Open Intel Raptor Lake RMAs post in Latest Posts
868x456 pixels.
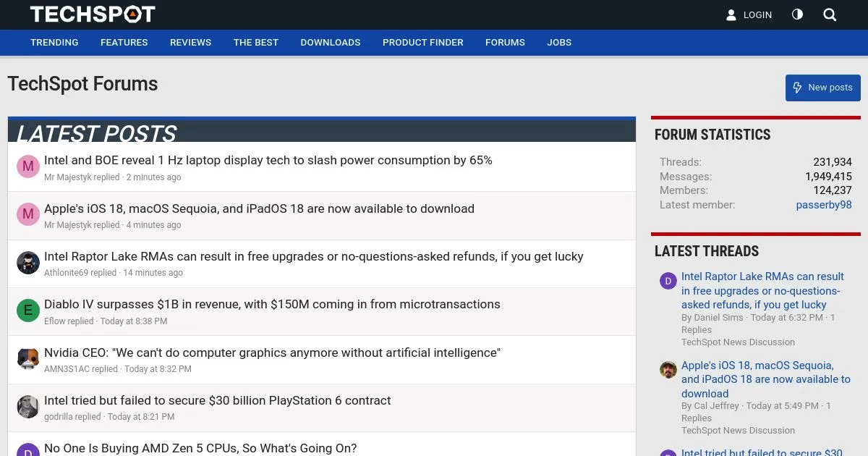313,256
